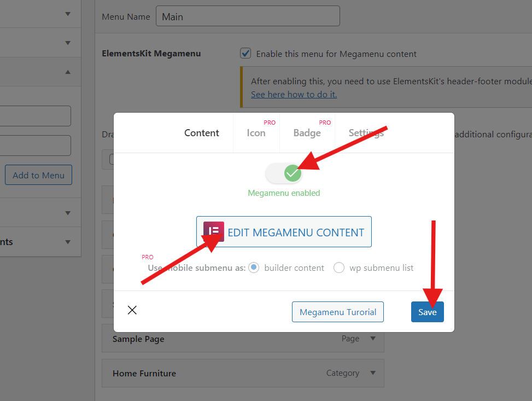The image size is (532, 401).
Task: Select the Home Furniture menu item
Action: click(x=243, y=373)
